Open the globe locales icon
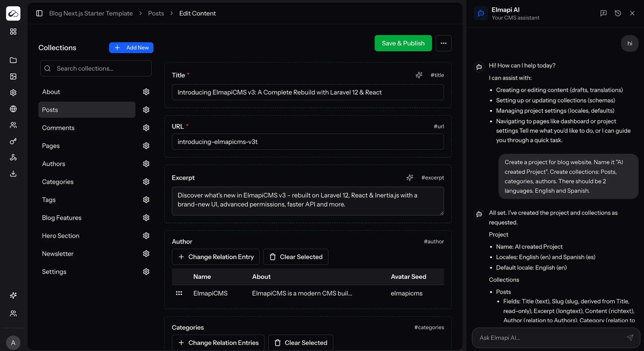Screen dimensions: 644x351 click(x=13, y=109)
